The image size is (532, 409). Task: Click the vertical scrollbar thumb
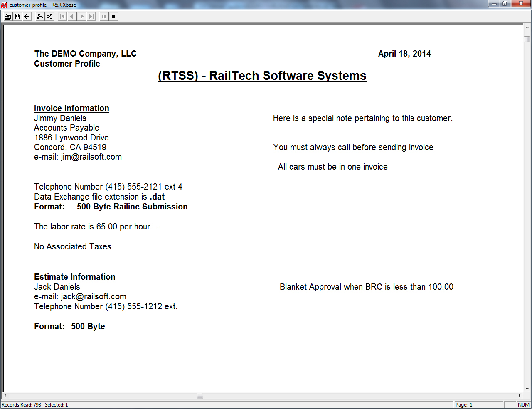(527, 39)
